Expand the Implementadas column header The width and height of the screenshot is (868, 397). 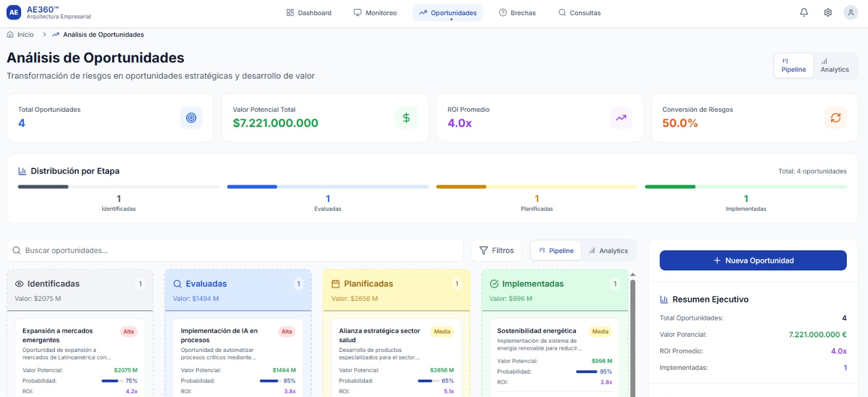pyautogui.click(x=532, y=284)
